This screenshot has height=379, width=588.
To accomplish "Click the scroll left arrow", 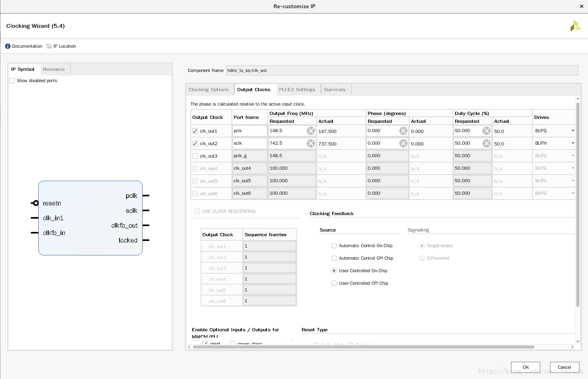I will coord(189,347).
